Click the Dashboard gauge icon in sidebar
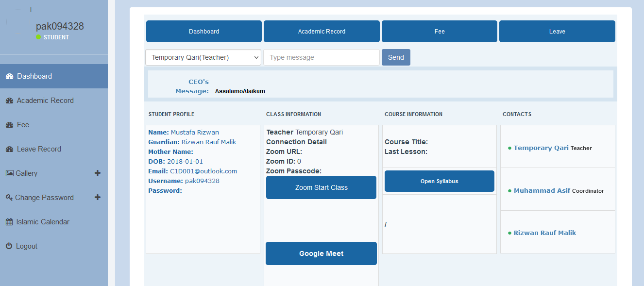The width and height of the screenshot is (644, 286). click(x=9, y=76)
